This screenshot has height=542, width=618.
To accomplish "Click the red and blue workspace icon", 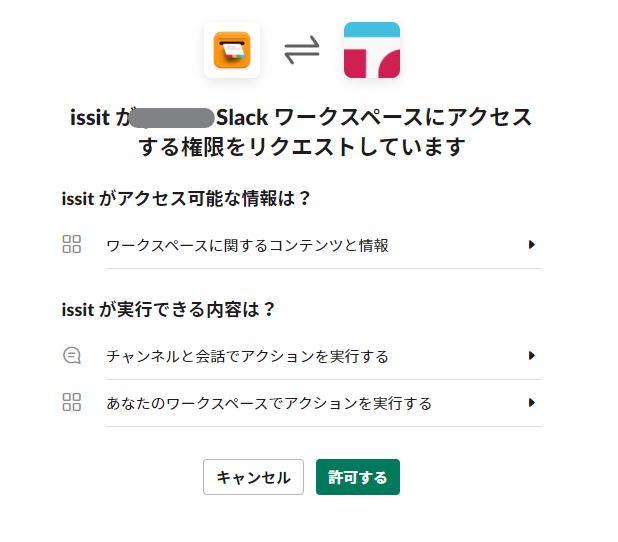I will point(371,50).
